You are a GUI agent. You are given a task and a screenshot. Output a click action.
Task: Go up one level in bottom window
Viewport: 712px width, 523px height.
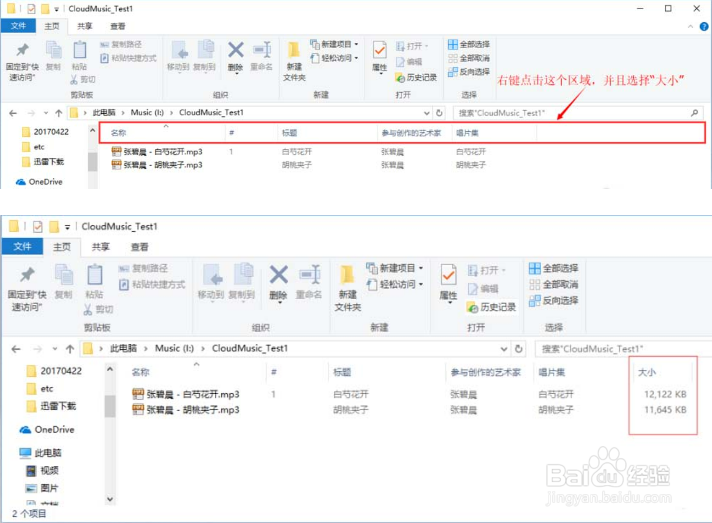tap(70, 349)
